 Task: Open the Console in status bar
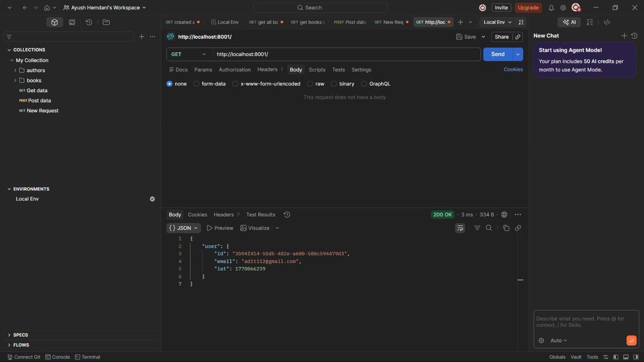(x=57, y=357)
